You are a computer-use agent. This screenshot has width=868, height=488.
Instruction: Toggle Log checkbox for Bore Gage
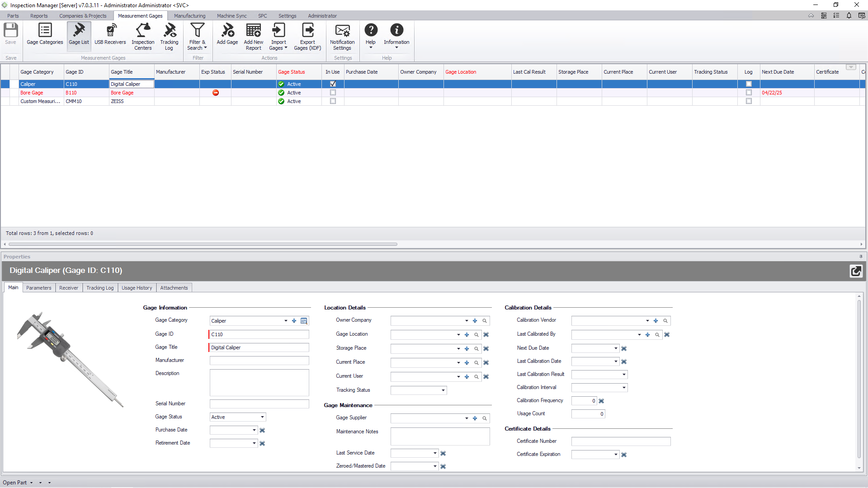(749, 93)
